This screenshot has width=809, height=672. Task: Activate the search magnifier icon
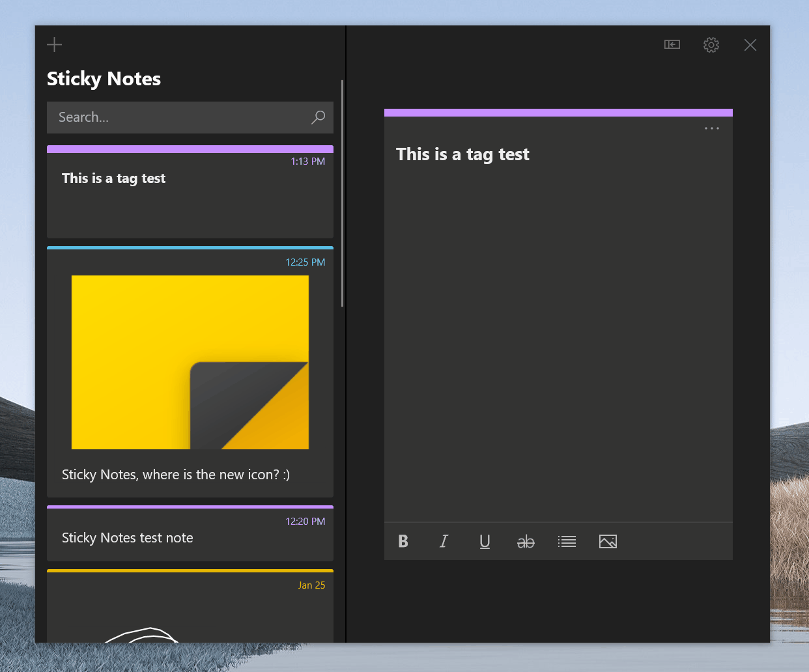coord(318,117)
